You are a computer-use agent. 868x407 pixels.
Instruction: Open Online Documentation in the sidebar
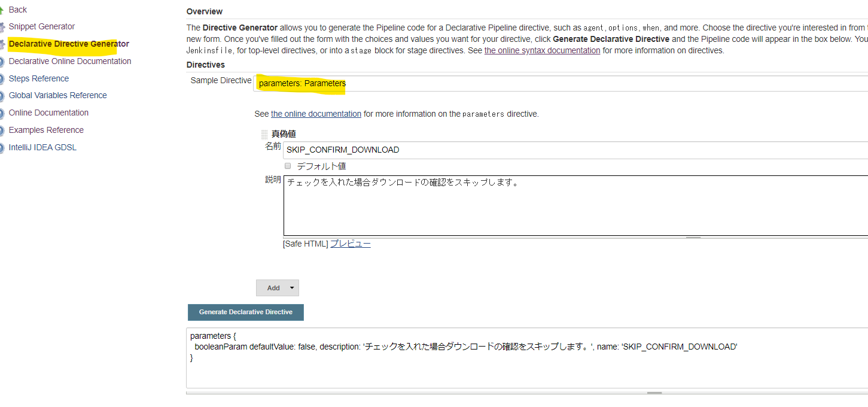tap(48, 113)
